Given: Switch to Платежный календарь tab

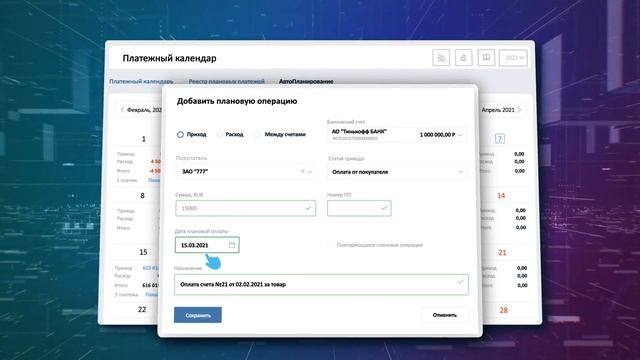Looking at the screenshot, I should (141, 81).
